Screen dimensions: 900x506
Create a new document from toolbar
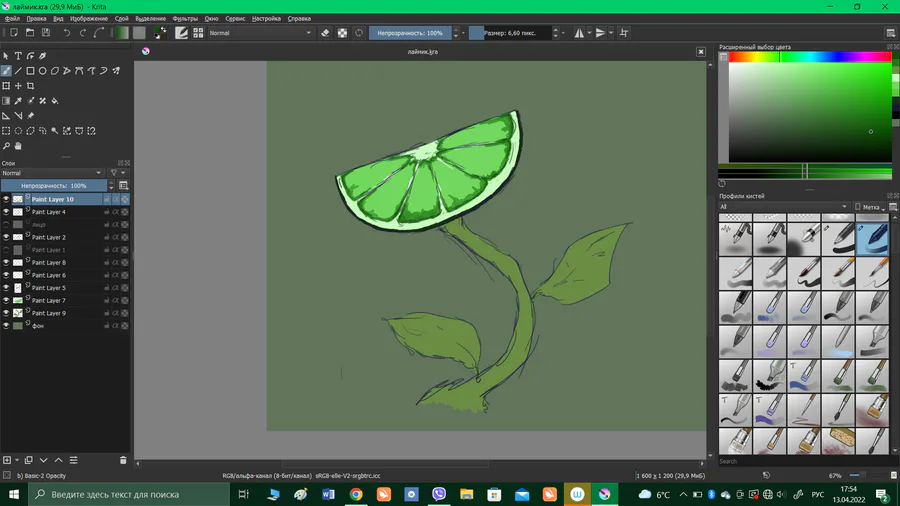14,33
